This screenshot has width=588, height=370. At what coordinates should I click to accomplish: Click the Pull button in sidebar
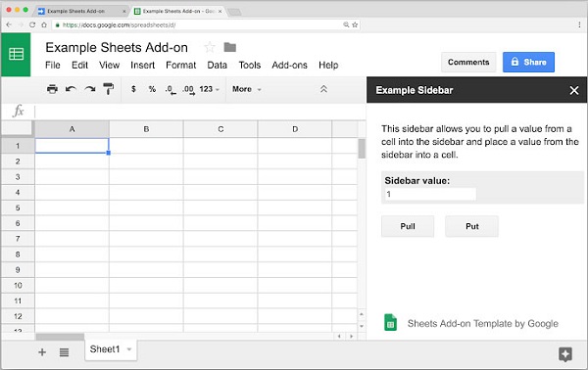coord(408,226)
